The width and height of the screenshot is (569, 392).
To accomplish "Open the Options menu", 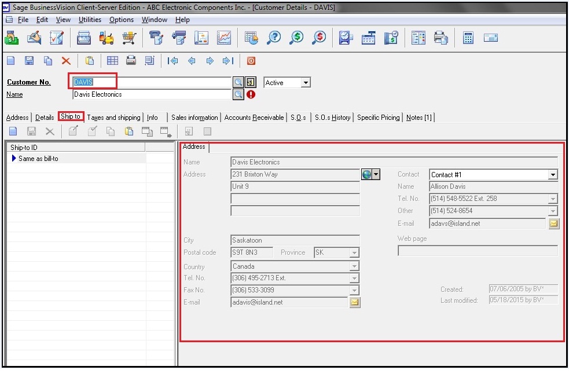I will pos(121,20).
